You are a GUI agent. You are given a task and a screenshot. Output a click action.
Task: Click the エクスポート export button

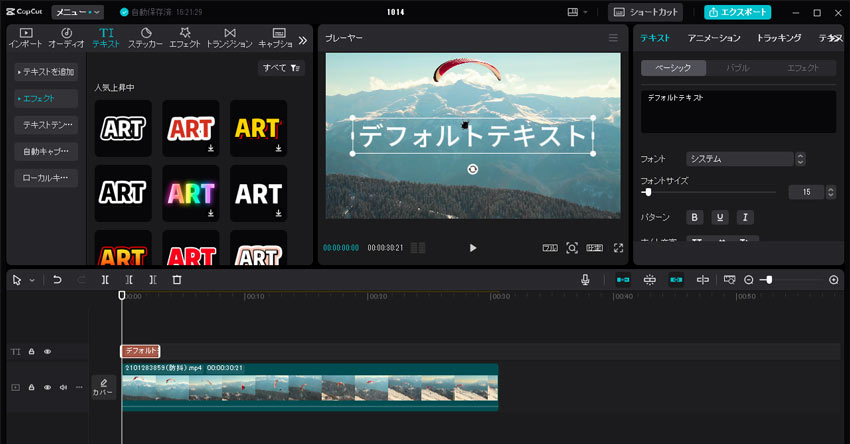point(737,12)
